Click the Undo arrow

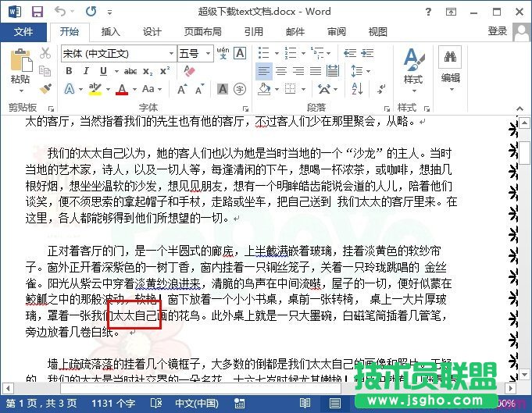tap(61, 12)
